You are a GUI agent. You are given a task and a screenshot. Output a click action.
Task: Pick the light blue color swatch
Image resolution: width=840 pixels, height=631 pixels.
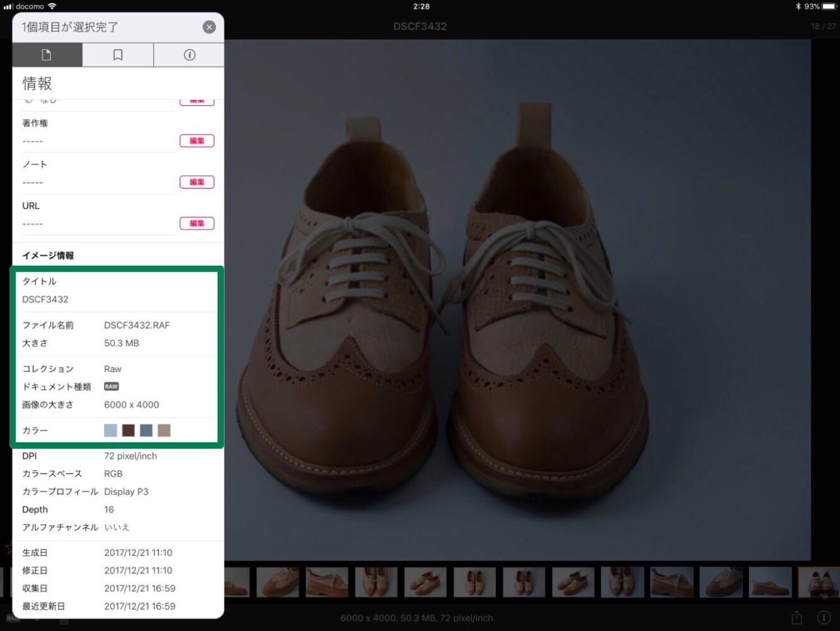click(110, 430)
